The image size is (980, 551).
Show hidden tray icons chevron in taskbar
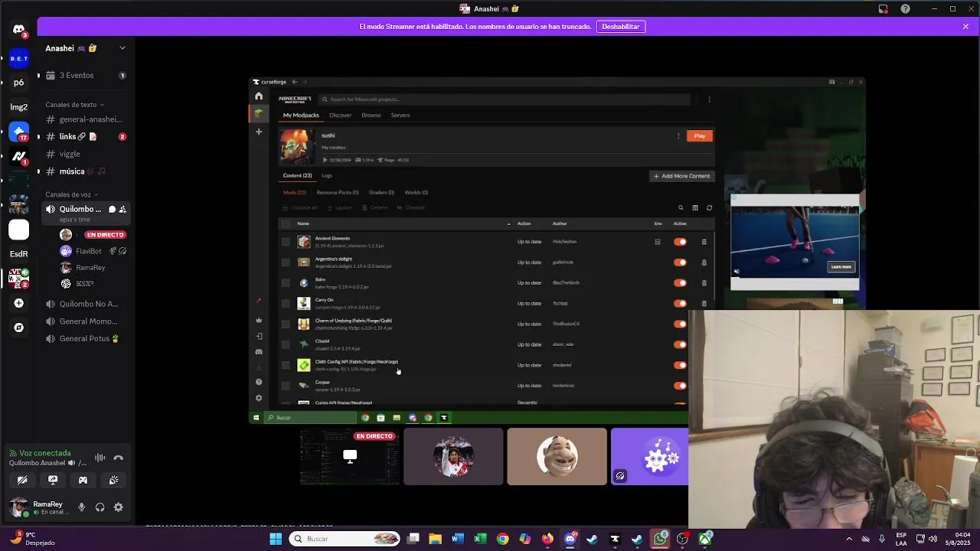pyautogui.click(x=849, y=539)
